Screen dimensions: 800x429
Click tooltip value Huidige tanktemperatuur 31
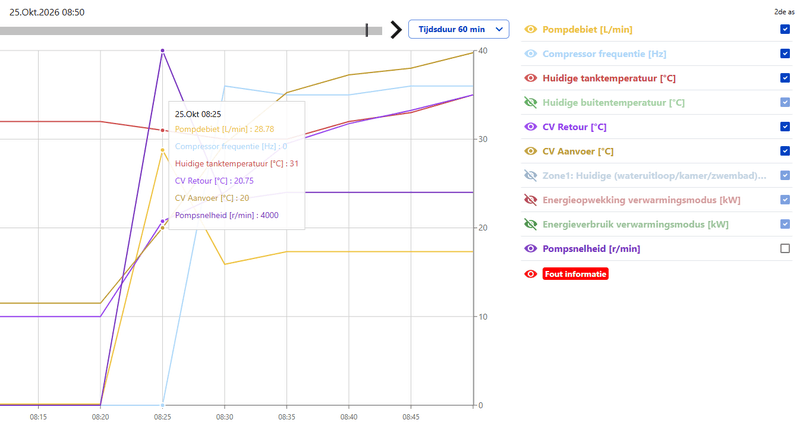coord(237,164)
